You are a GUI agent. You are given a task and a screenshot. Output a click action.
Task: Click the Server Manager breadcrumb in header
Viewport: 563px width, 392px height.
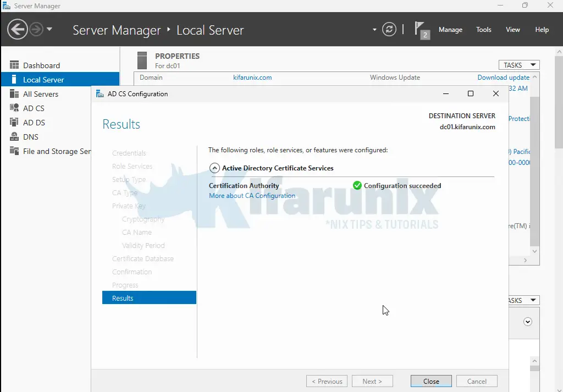[117, 30]
